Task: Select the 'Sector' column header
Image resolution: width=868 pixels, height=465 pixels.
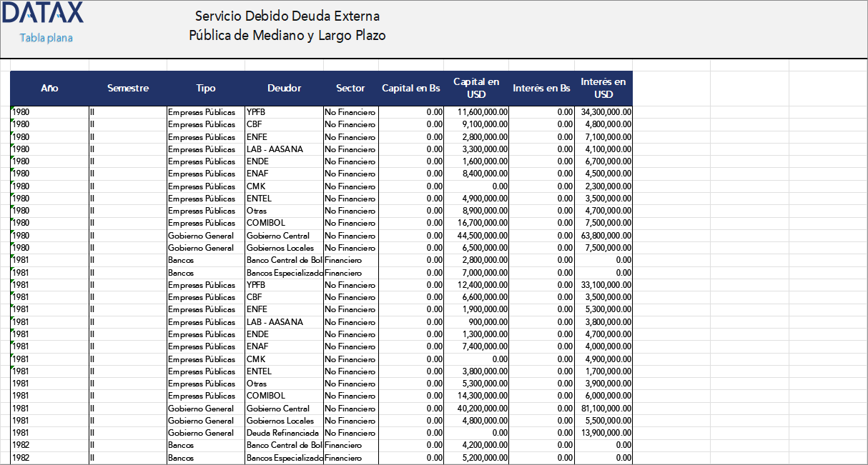Action: pos(350,88)
